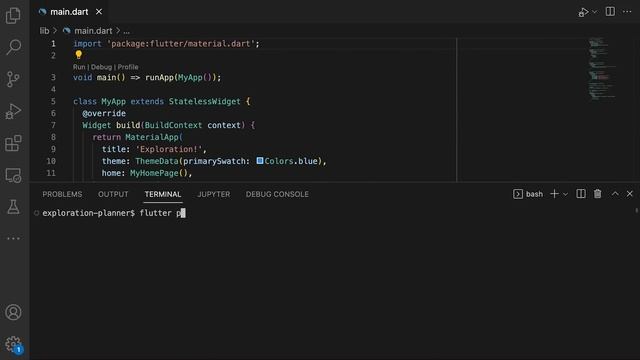Image resolution: width=640 pixels, height=360 pixels.
Task: Expand the run options dropdown in editor title
Action: (594, 12)
